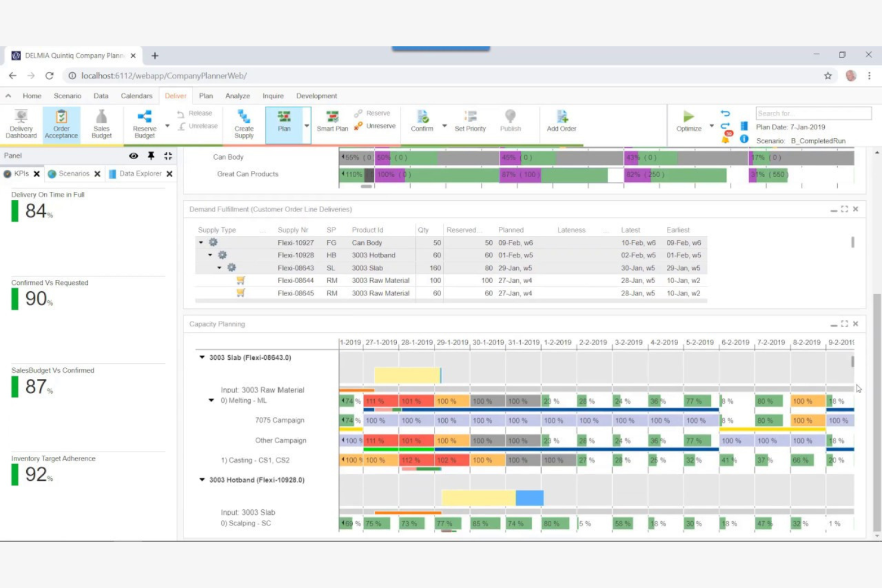Open the Sales Budget view
Image resolution: width=882 pixels, height=588 pixels.
point(101,123)
